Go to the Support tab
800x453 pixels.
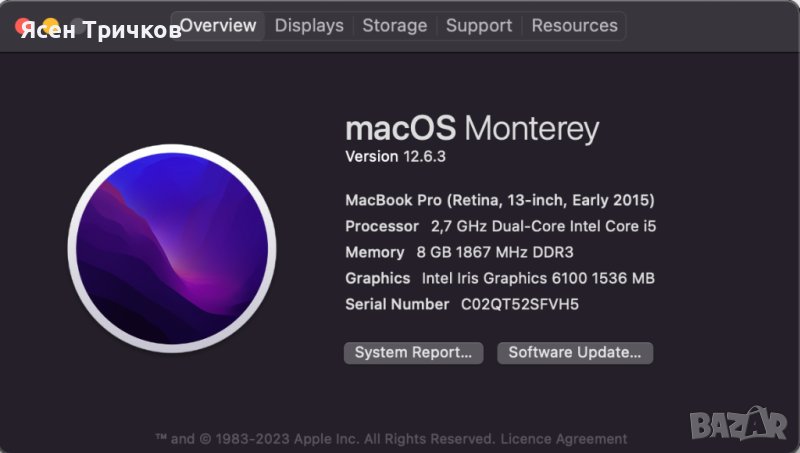479,25
